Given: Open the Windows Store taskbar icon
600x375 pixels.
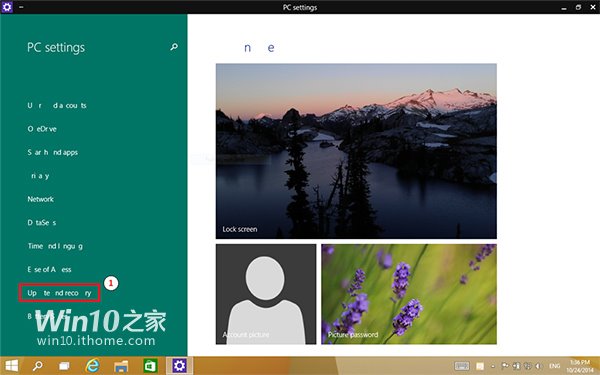Looking at the screenshot, I should [x=150, y=366].
